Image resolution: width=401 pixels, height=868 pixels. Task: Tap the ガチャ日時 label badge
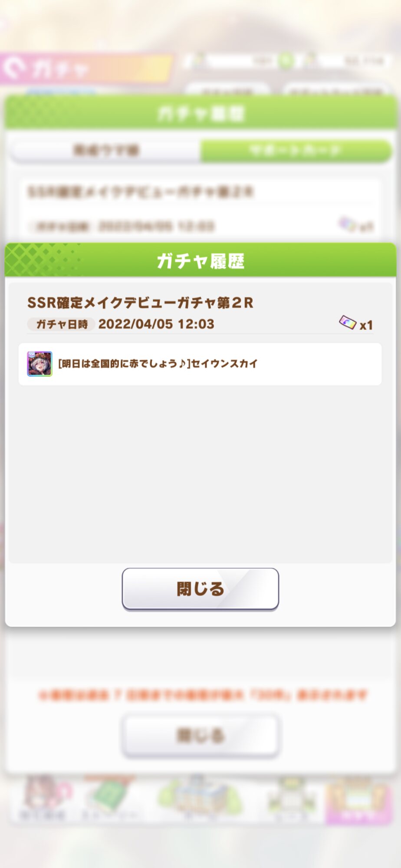pyautogui.click(x=61, y=324)
